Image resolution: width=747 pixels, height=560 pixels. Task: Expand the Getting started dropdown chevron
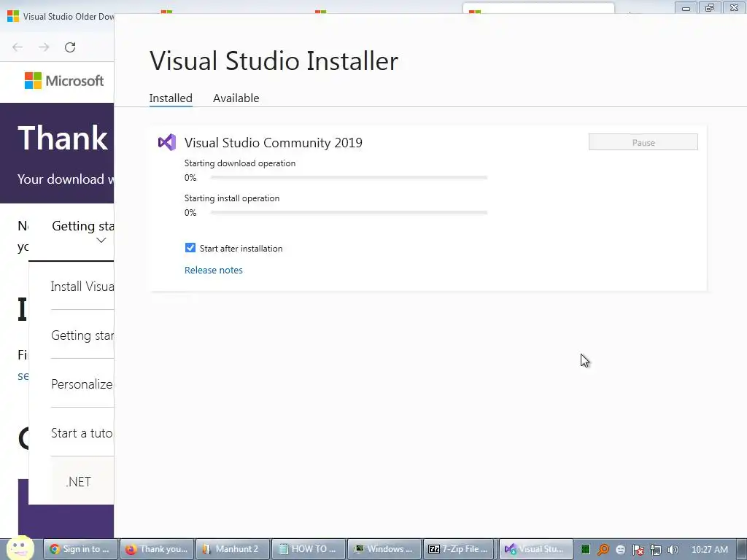pyautogui.click(x=101, y=241)
